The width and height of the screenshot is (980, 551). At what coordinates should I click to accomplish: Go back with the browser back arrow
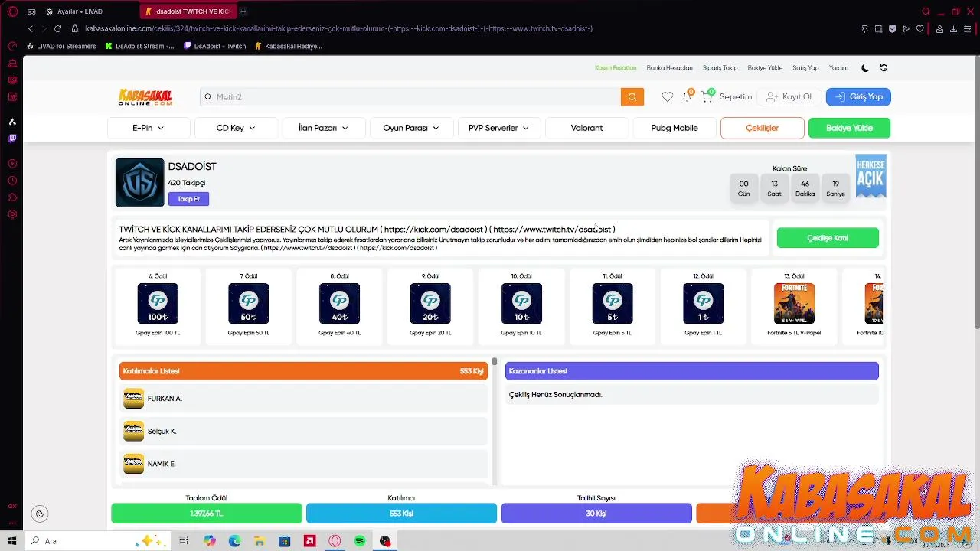click(x=31, y=28)
